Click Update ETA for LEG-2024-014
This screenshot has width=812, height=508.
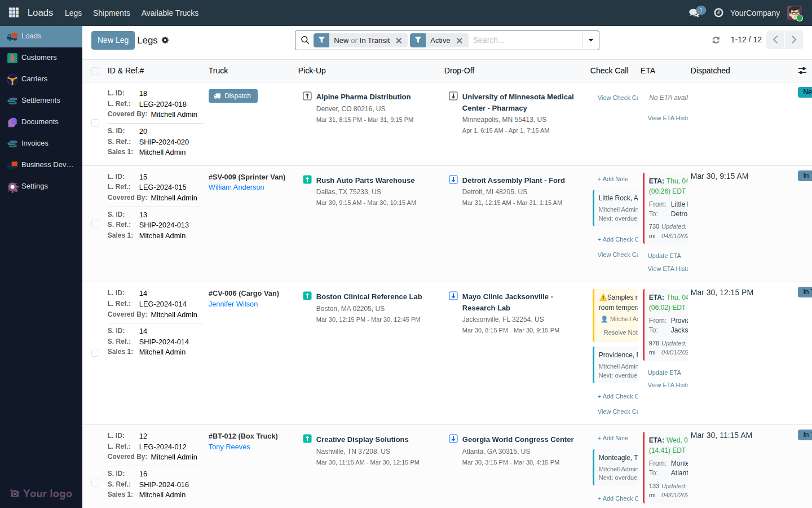pos(664,373)
